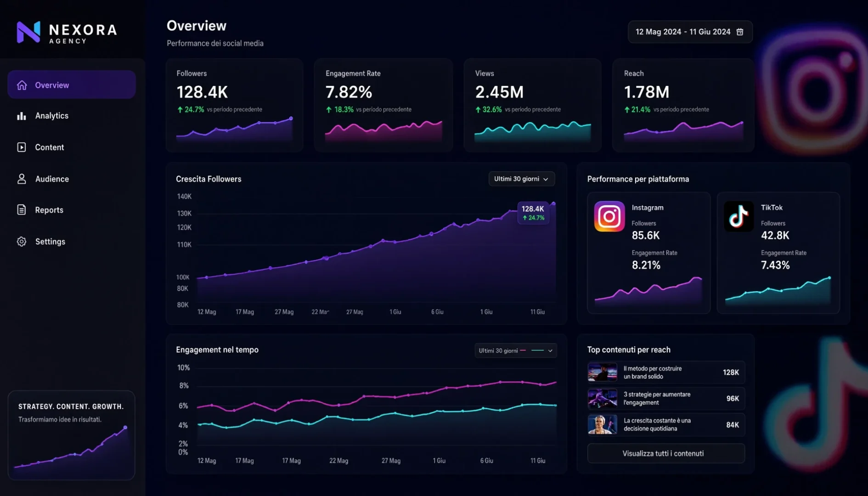Click the Instagram logo in platform card
This screenshot has width=868, height=496.
(609, 216)
